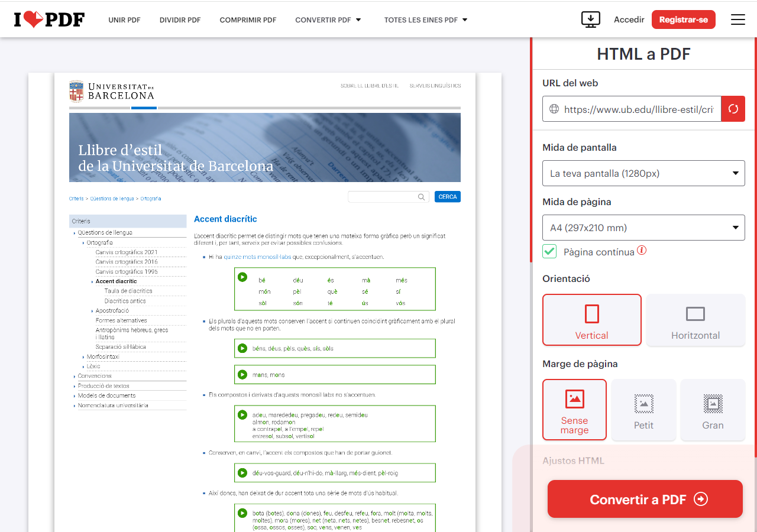757x532 pixels.
Task: Expand the CONVERTIR PDF menu
Action: click(328, 20)
